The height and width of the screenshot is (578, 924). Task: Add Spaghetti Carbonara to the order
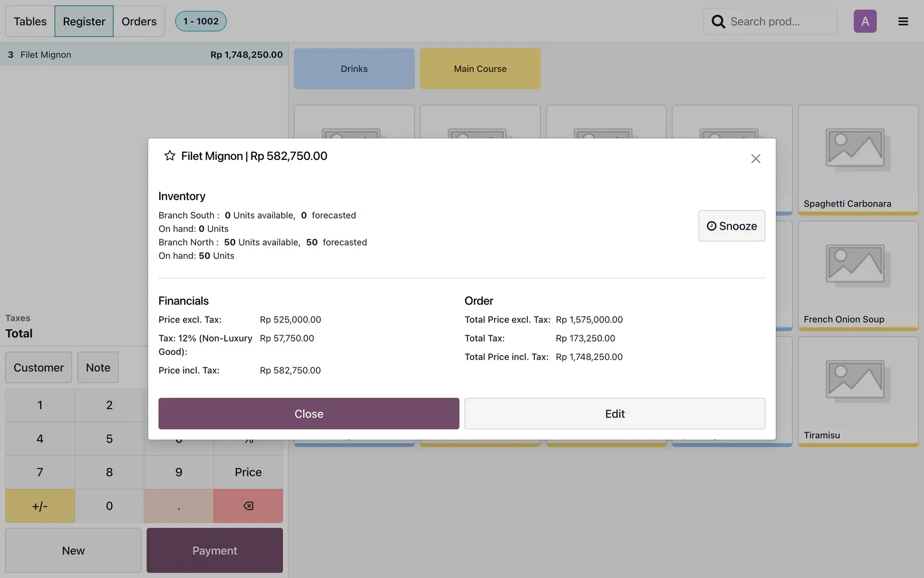(858, 160)
